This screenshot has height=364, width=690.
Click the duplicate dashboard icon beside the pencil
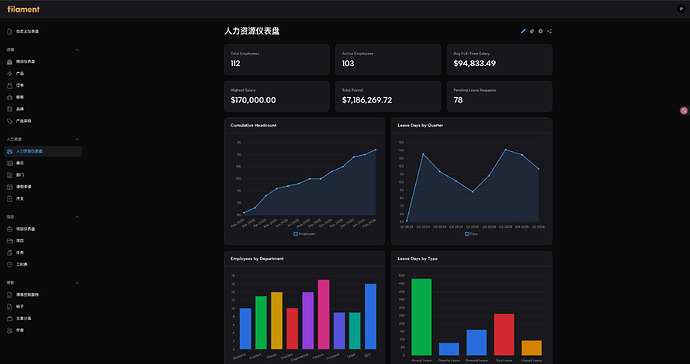[x=532, y=31]
